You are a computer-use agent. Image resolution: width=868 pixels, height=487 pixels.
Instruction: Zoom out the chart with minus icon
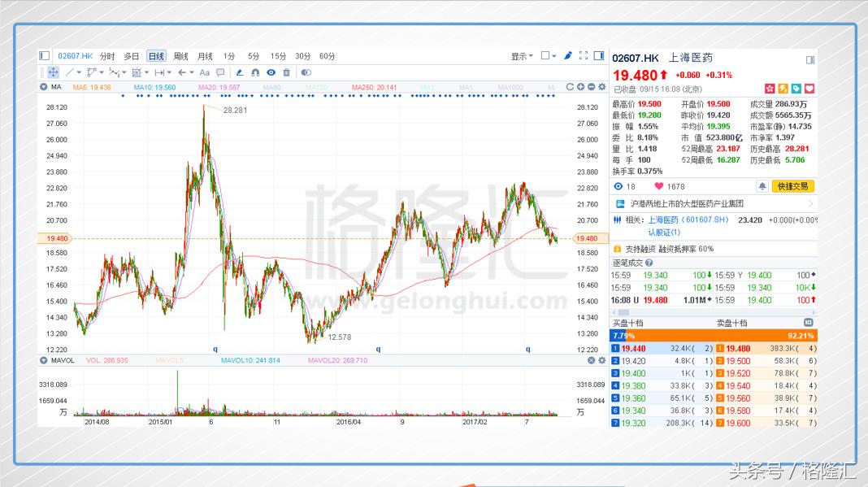[591, 87]
